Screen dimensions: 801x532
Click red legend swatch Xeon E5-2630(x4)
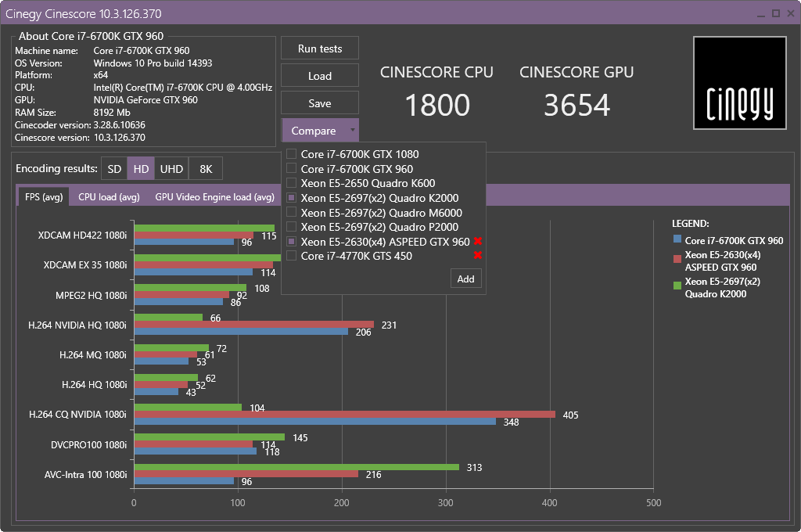pos(677,259)
